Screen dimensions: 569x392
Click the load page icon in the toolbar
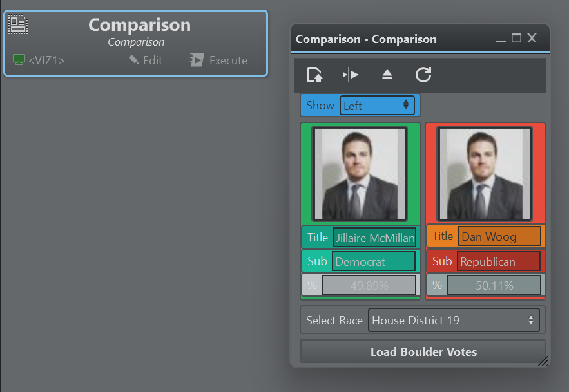(314, 75)
